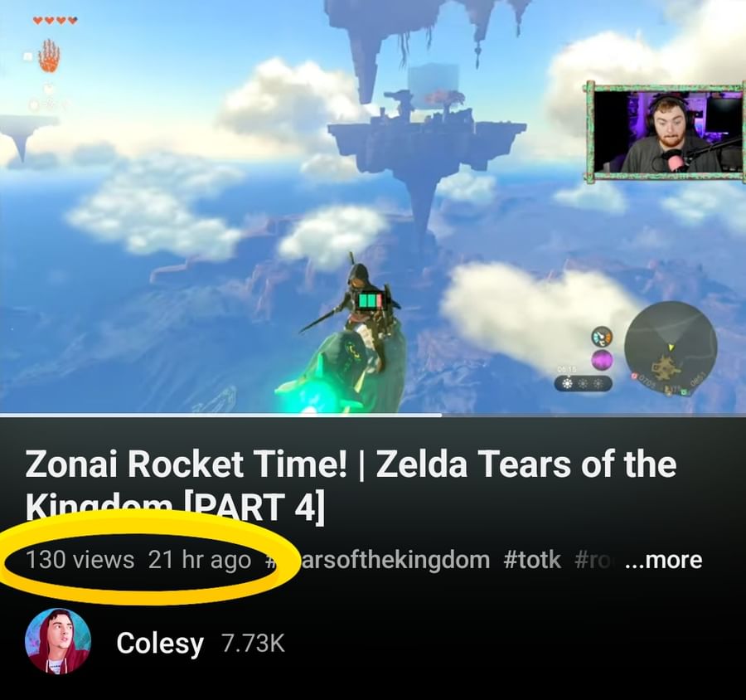Click the 7.73K subscriber count

click(253, 644)
